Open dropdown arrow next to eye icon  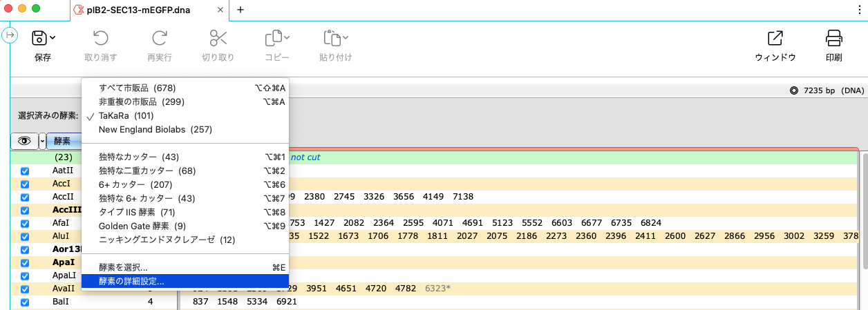point(42,141)
